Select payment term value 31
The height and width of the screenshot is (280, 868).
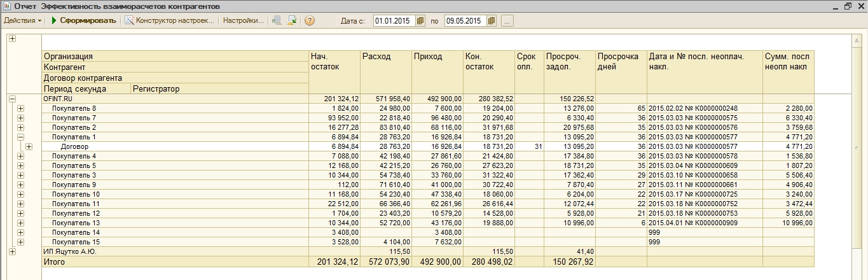[x=529, y=146]
